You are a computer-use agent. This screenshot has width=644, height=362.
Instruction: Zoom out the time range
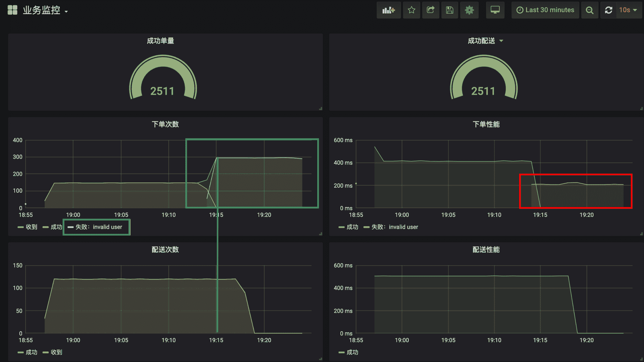click(589, 10)
